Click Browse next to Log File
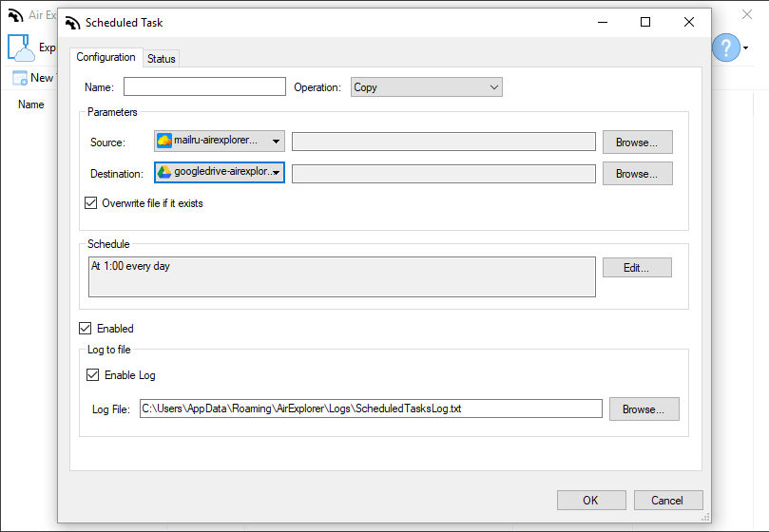The image size is (769, 532). (644, 408)
